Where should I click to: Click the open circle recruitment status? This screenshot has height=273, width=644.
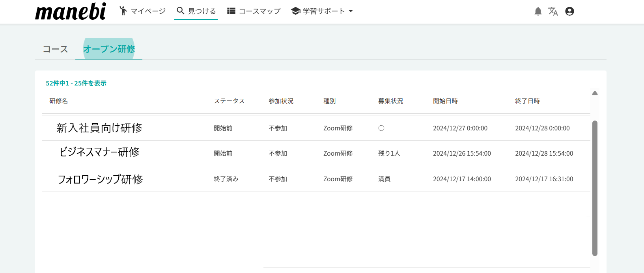tap(381, 128)
